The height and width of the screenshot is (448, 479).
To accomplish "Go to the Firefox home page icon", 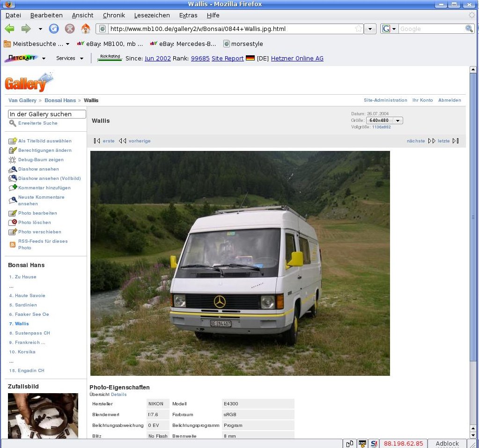I will 85,29.
